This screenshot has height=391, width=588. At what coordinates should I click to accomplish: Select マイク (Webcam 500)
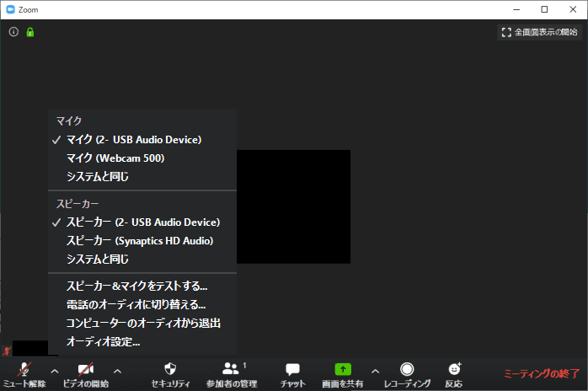(142, 158)
